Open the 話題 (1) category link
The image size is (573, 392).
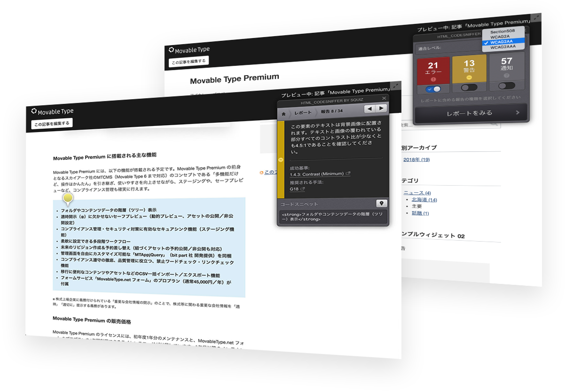420,213
